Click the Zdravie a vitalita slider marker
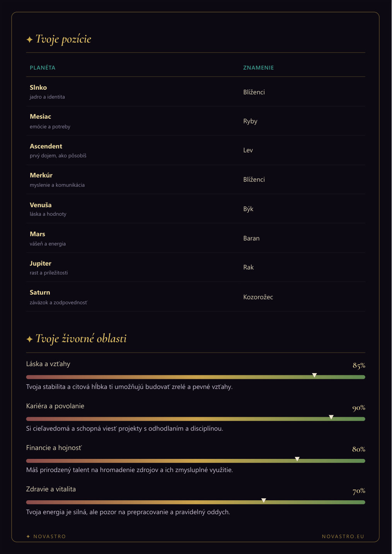The image size is (392, 554). click(264, 500)
